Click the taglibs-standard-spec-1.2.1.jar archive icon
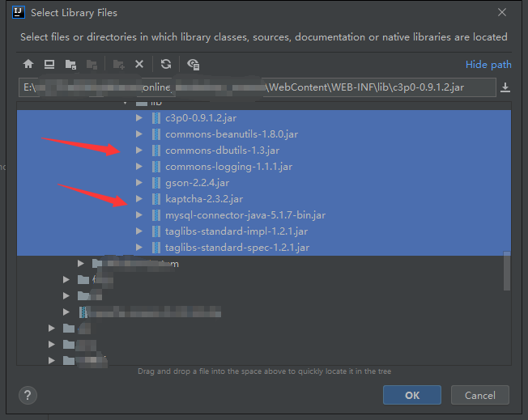Image resolution: width=528 pixels, height=420 pixels. click(156, 248)
